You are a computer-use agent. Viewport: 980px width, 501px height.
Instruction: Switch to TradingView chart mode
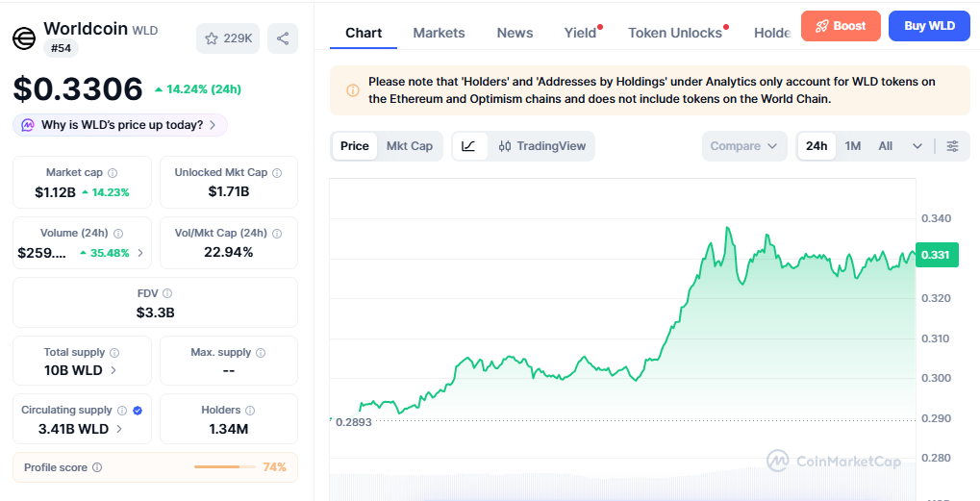coord(542,146)
